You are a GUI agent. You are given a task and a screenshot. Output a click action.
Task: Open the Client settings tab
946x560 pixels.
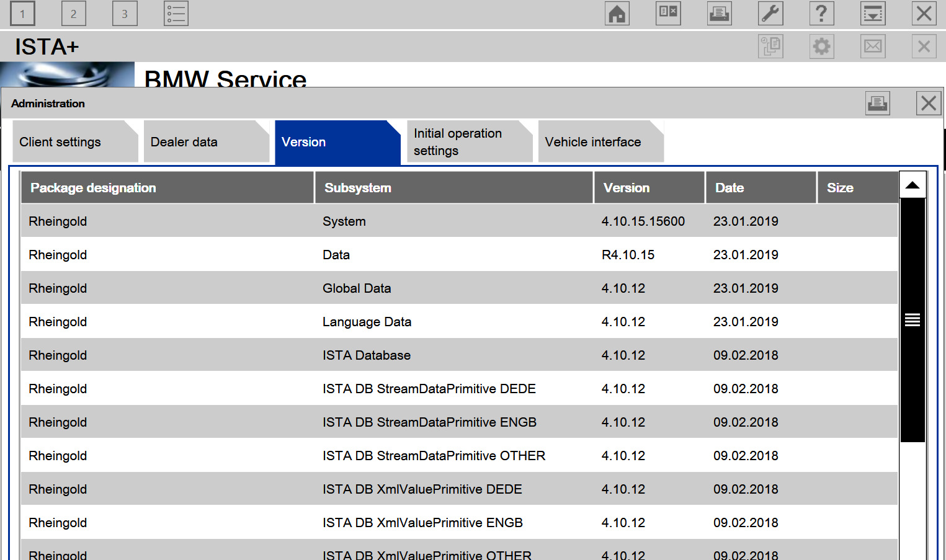pyautogui.click(x=75, y=141)
